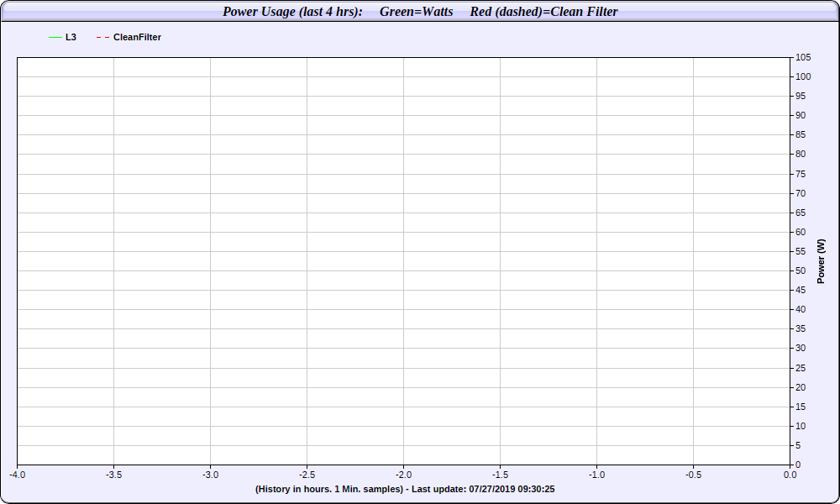Click the 65 y-axis tick label
This screenshot has height=504, width=840.
[x=801, y=213]
